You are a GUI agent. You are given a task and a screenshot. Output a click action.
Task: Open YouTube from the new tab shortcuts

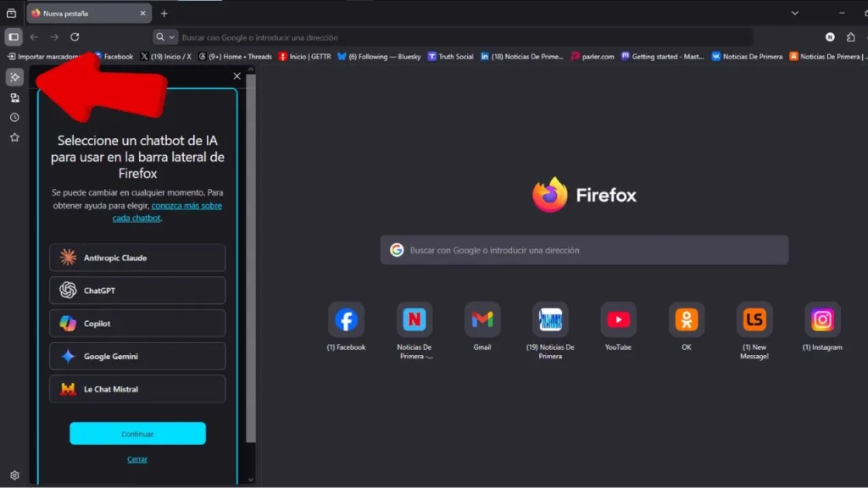[x=618, y=319]
